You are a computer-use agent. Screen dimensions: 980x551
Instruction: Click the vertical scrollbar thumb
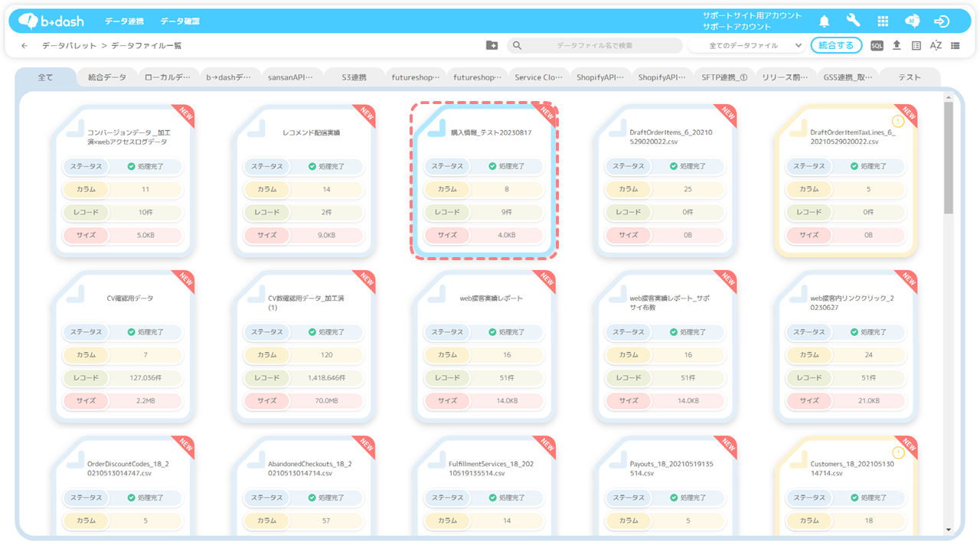(949, 157)
